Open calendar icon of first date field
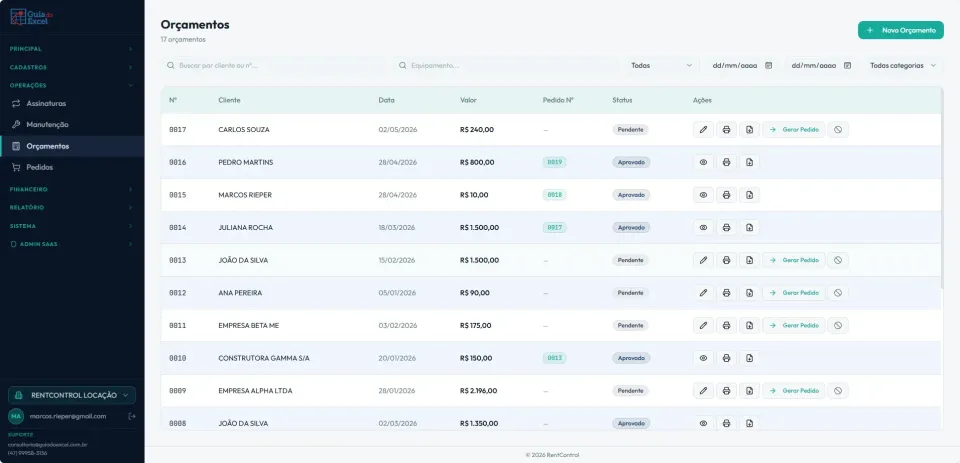Viewport: 960px width, 463px height. pyautogui.click(x=768, y=66)
